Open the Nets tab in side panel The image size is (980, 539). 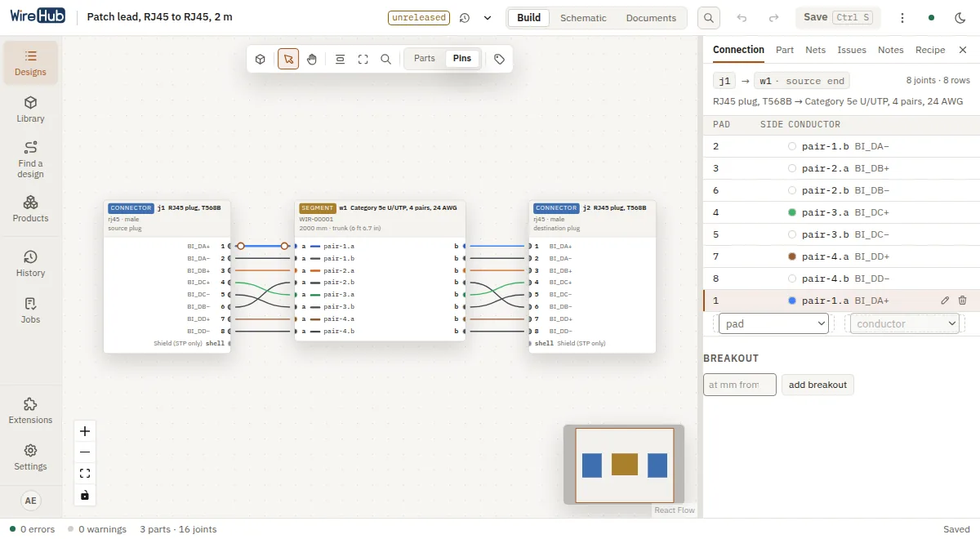coord(815,50)
